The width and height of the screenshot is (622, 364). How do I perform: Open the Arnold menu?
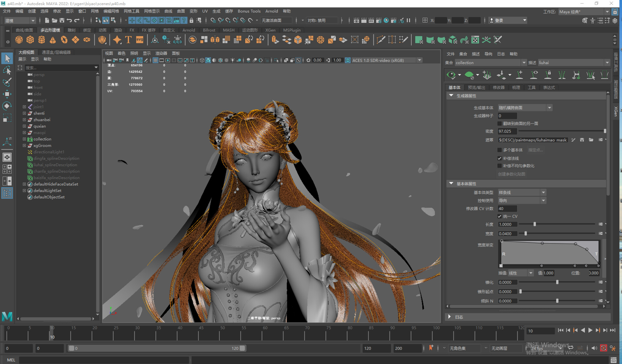pos(271,11)
